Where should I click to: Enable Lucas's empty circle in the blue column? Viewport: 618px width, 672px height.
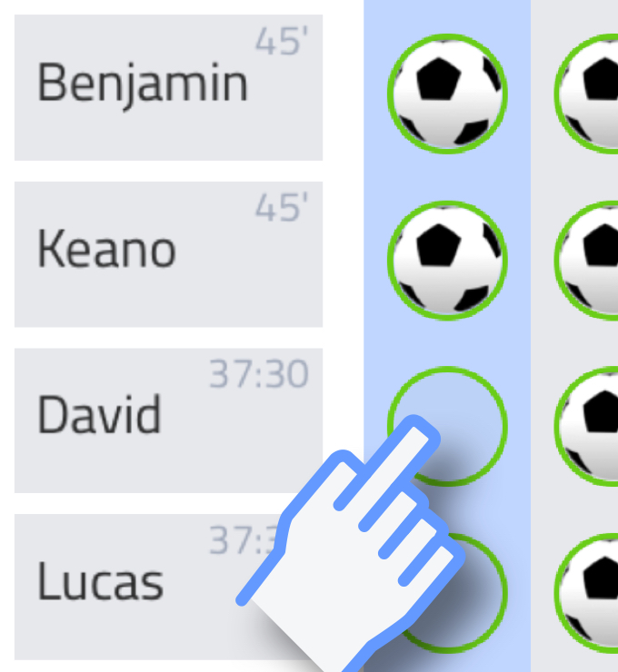(x=447, y=593)
